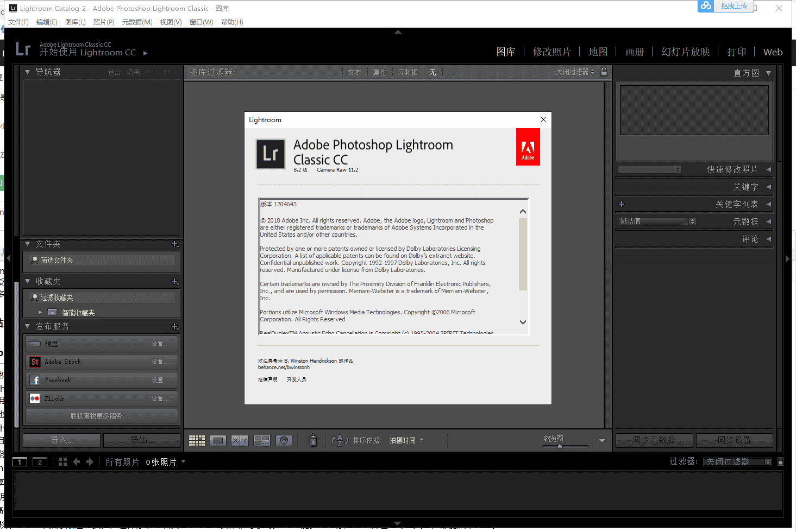Image resolution: width=796 pixels, height=532 pixels.
Task: Expand the 智能收藏夹 tree item
Action: pos(40,312)
